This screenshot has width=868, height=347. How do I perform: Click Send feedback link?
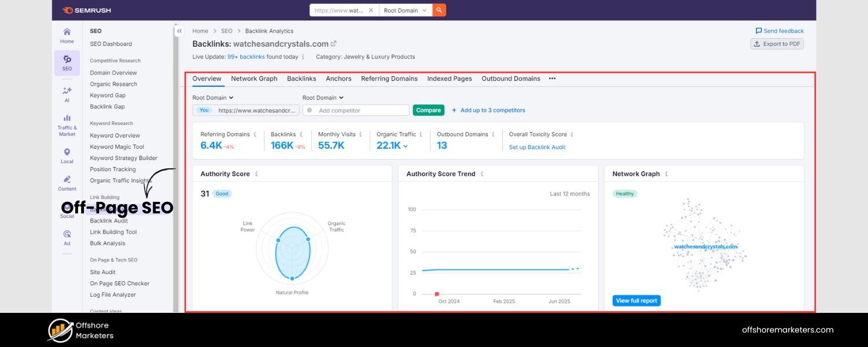[x=779, y=31]
